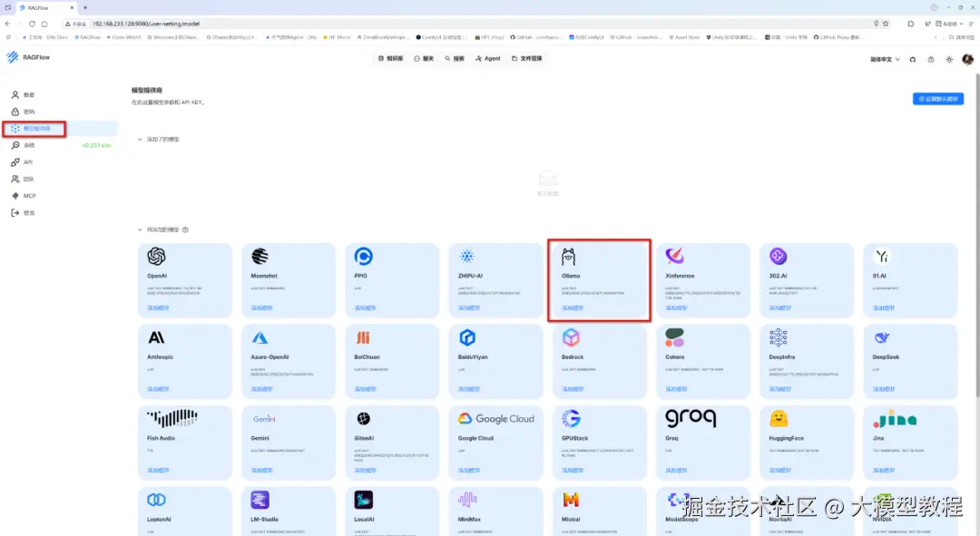Click add model link on HuggingFace card

coord(780,471)
